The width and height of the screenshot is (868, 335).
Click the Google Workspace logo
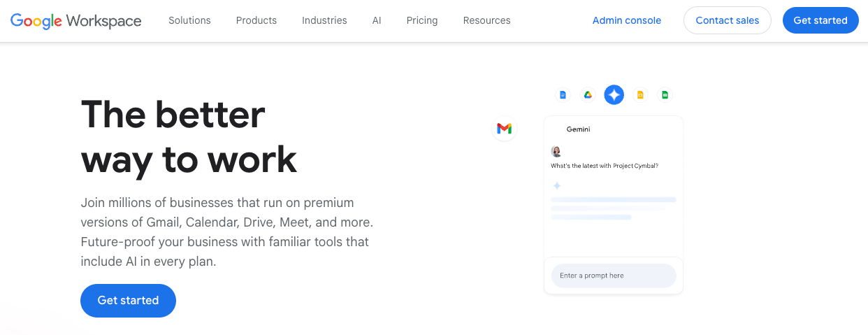coord(76,21)
